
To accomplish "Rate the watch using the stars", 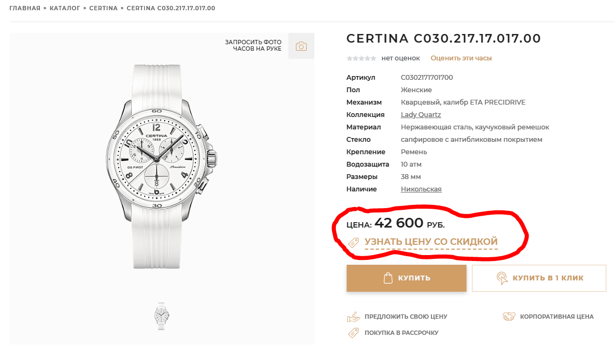I will click(361, 58).
